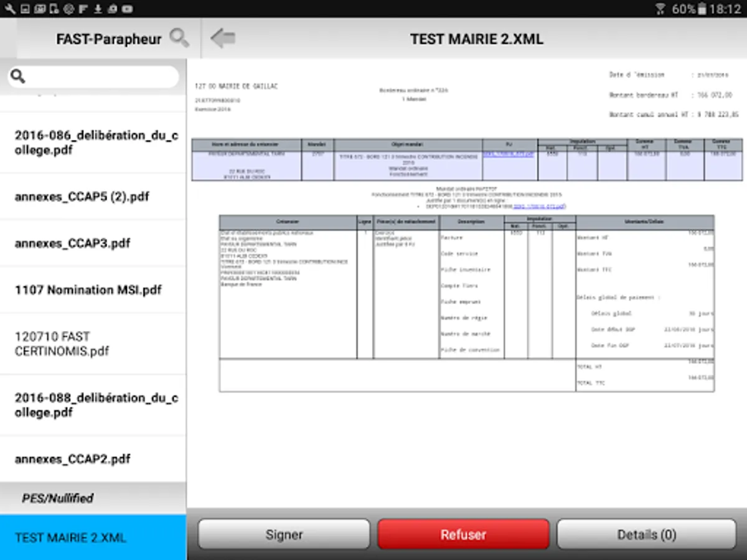Tap the Objet mandat column header
747x560 pixels.
tap(408, 144)
